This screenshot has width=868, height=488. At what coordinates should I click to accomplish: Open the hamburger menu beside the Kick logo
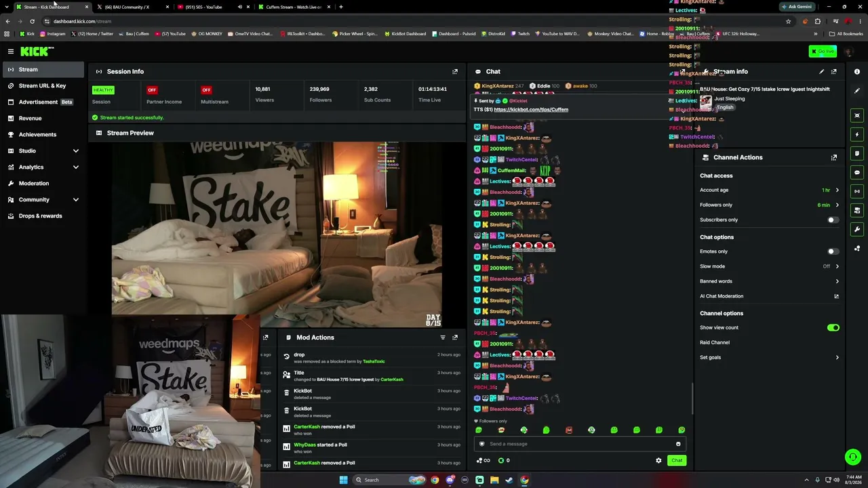11,52
